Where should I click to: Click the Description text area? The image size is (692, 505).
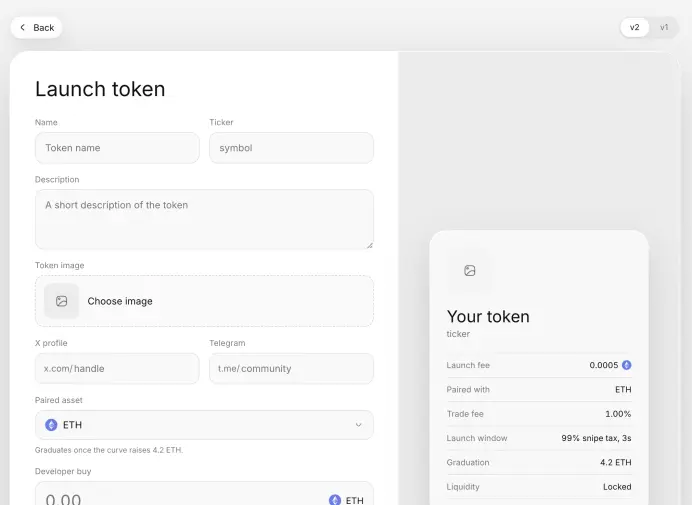click(x=204, y=219)
